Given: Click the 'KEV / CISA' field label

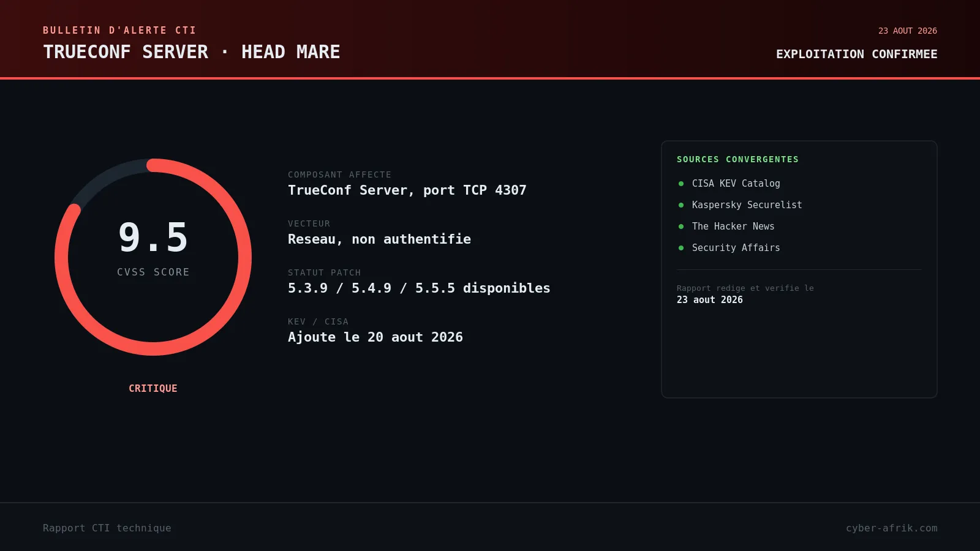Looking at the screenshot, I should pyautogui.click(x=318, y=321).
